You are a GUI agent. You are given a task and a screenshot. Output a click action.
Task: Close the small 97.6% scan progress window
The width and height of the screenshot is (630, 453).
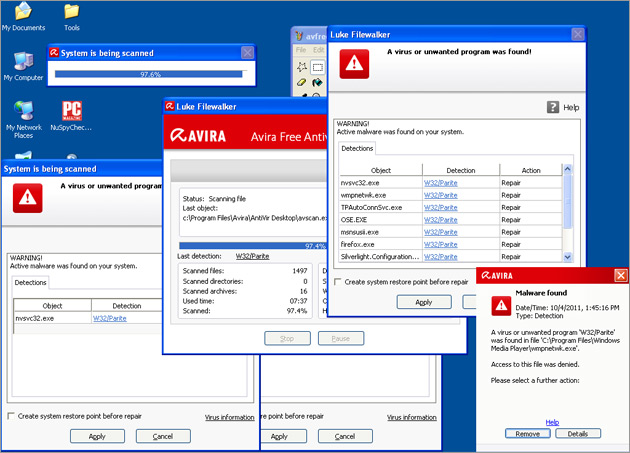pyautogui.click(x=247, y=53)
